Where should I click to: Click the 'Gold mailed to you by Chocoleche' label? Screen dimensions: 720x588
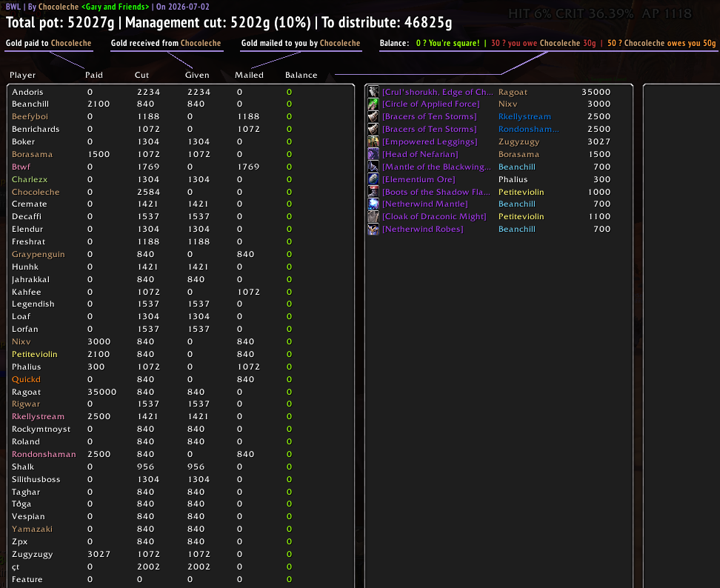tap(301, 43)
